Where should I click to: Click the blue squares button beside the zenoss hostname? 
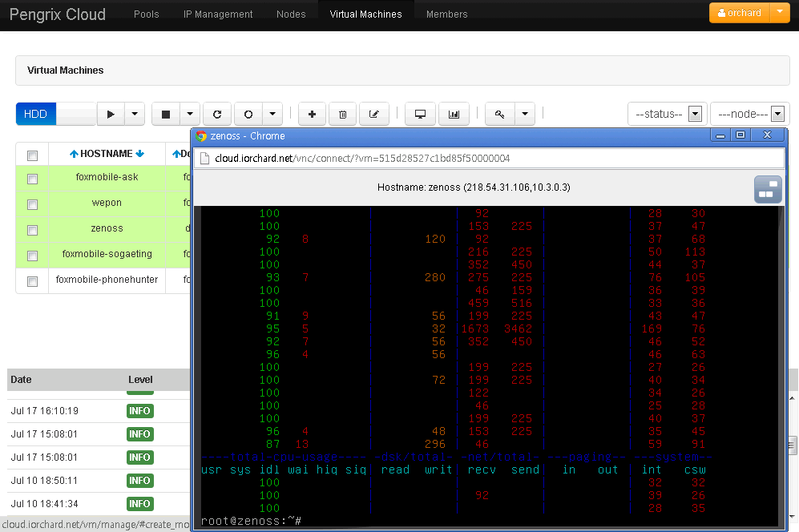(x=768, y=189)
